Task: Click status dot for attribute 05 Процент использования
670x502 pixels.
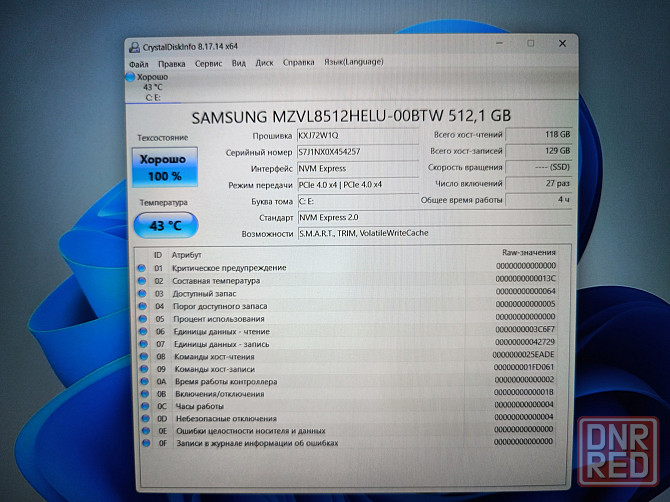Action: pos(143,319)
